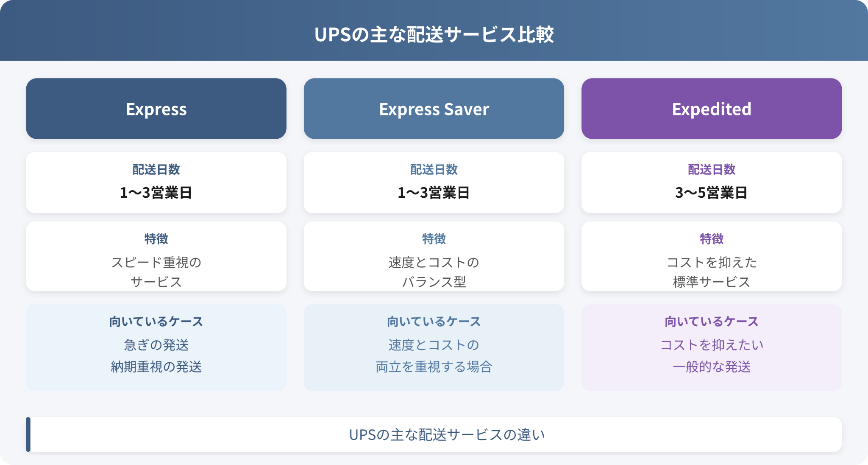Click the 速度とコストのバランス型 feature card

coord(434,256)
